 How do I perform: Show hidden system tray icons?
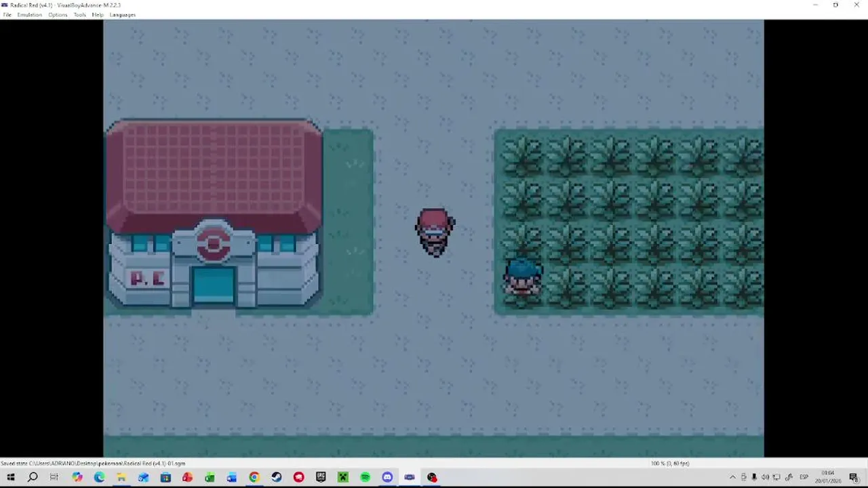pyautogui.click(x=733, y=477)
